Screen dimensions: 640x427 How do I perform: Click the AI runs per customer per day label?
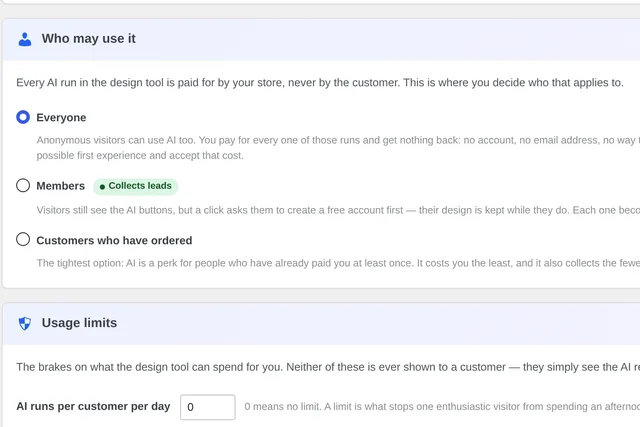93,407
